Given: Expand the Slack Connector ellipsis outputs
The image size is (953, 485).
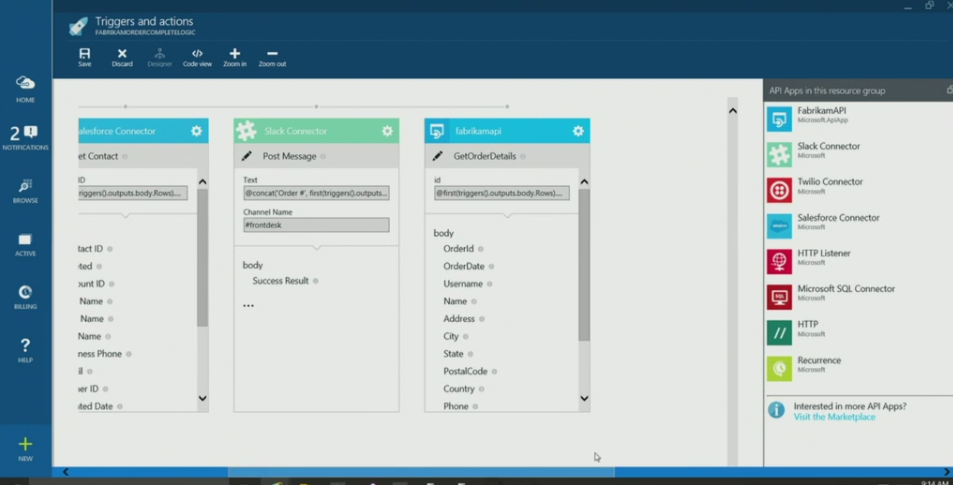Looking at the screenshot, I should (x=248, y=305).
